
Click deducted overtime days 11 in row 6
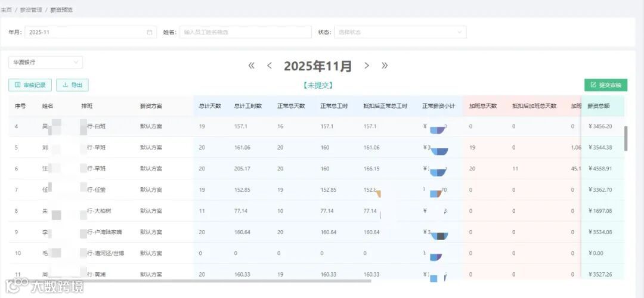tap(515, 169)
